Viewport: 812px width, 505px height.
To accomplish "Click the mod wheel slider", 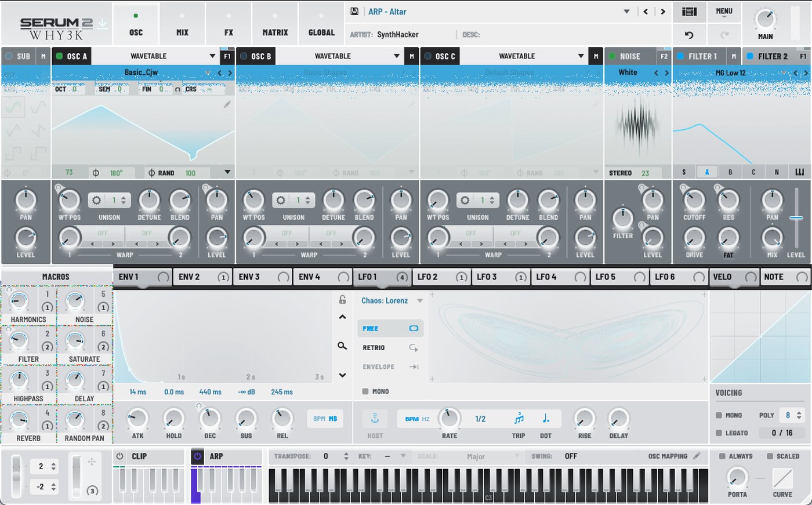I will tap(75, 477).
